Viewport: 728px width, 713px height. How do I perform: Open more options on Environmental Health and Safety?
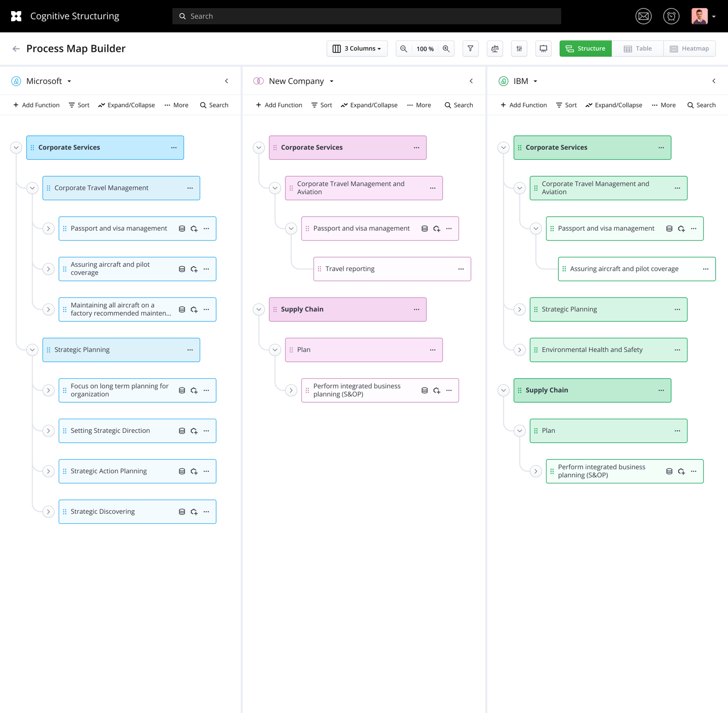677,350
